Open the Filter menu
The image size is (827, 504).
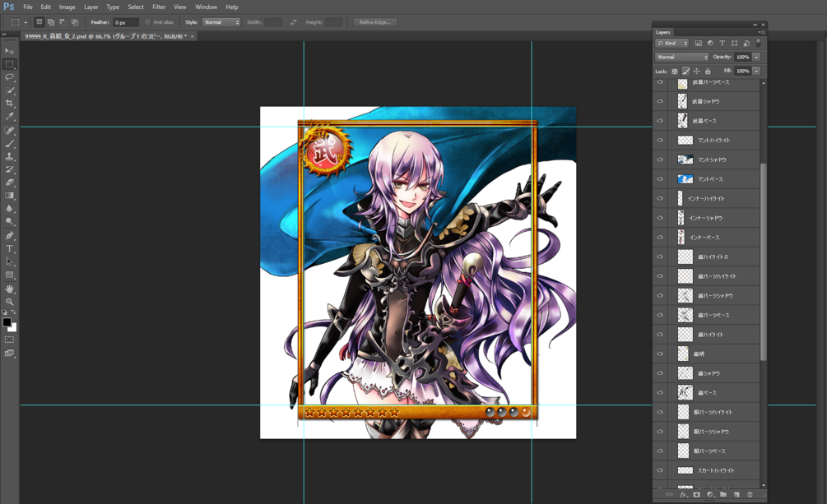pyautogui.click(x=159, y=7)
